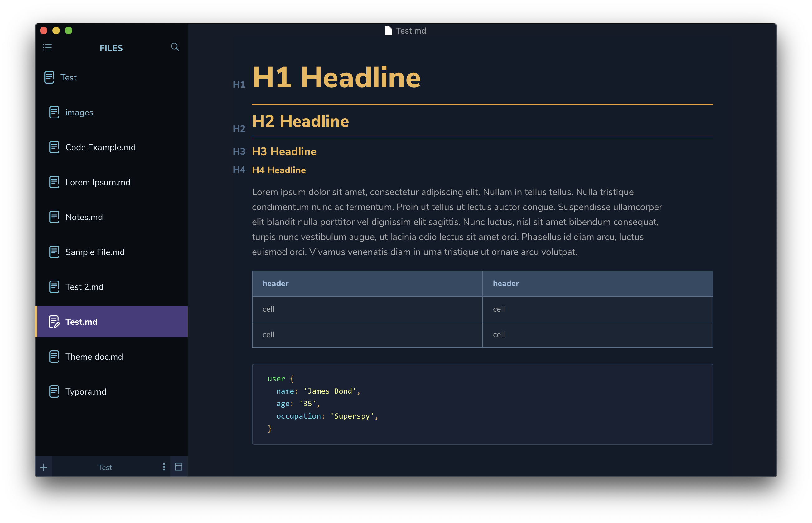Click the Test folder name in footer
812x523 pixels.
click(x=105, y=467)
